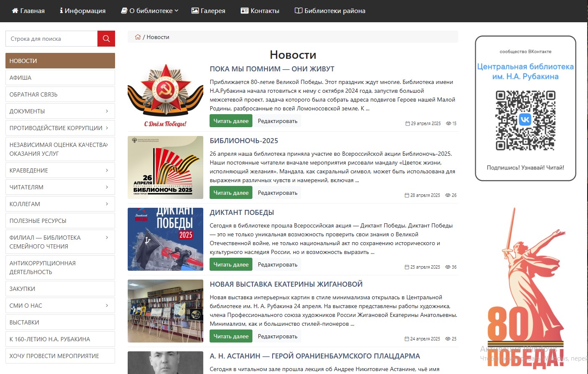Click the Диктант Победы 2025 thumbnail
Viewport: 588px width, 374px height.
(x=165, y=239)
